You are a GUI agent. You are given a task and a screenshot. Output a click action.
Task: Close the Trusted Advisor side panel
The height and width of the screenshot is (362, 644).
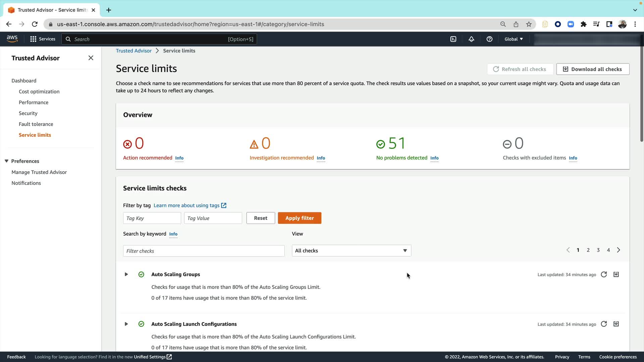91,58
